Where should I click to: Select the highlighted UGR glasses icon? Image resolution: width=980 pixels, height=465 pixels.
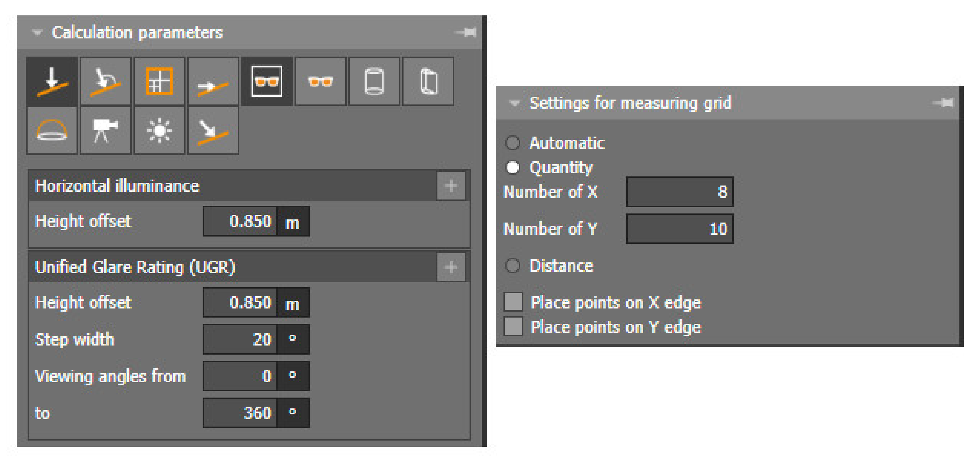[x=267, y=81]
